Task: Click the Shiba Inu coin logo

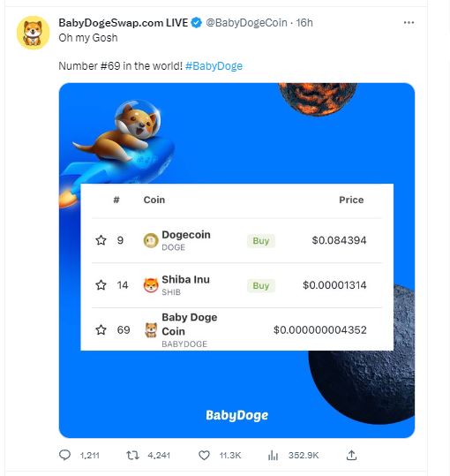Action: 151,285
